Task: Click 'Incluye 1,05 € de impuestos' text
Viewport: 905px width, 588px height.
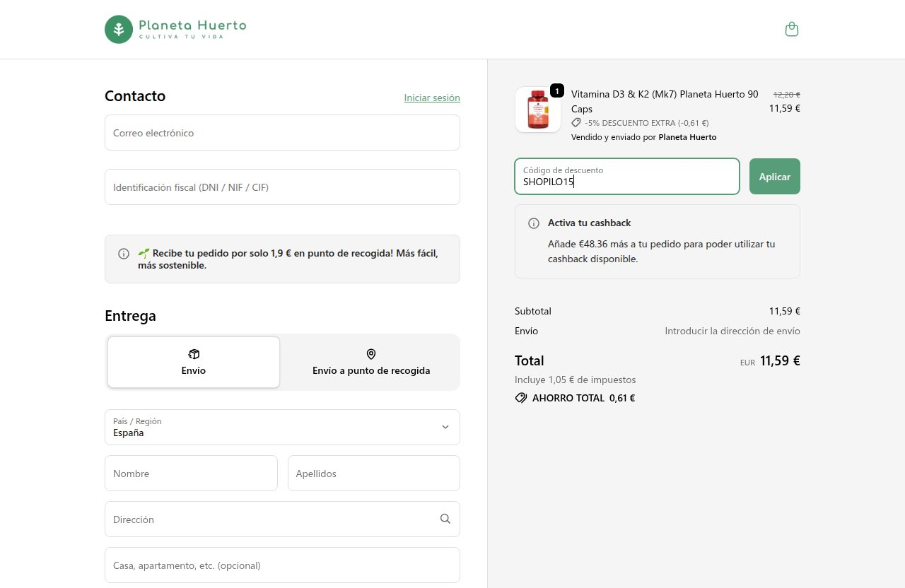Action: tap(576, 380)
